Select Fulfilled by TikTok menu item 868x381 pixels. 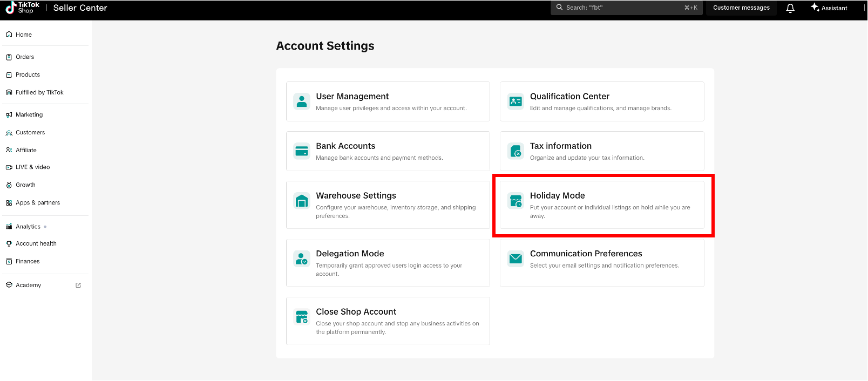pyautogui.click(x=39, y=92)
